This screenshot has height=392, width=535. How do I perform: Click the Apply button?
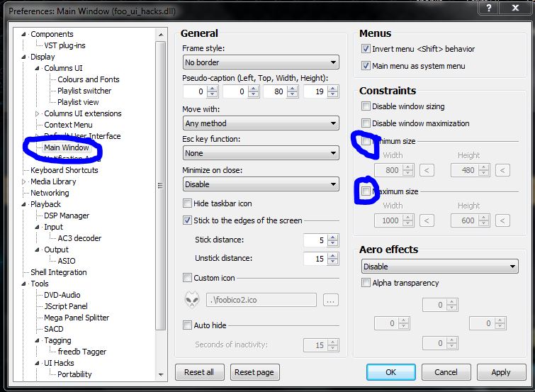[x=500, y=372]
